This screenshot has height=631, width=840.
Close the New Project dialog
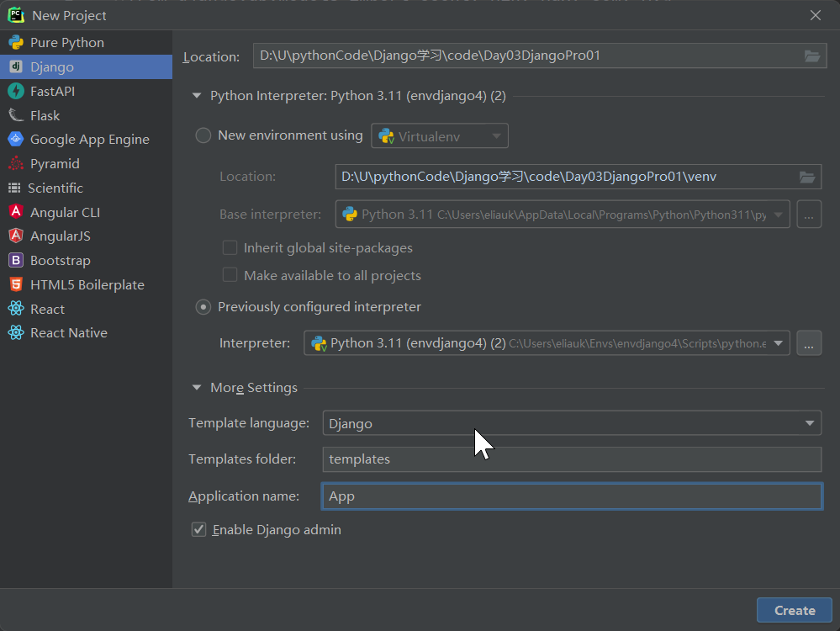pos(816,15)
